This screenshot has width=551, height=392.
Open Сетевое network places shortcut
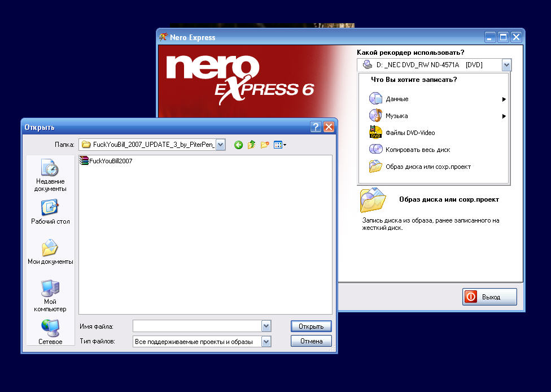click(50, 332)
